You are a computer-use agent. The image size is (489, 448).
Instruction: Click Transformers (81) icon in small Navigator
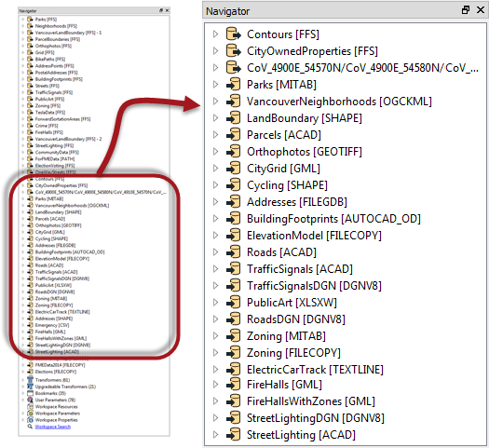pos(30,380)
